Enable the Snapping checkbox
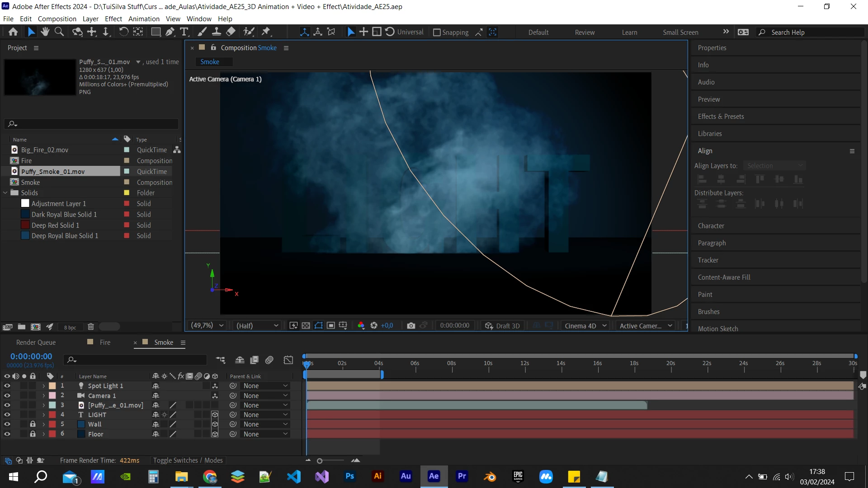 [x=437, y=33]
